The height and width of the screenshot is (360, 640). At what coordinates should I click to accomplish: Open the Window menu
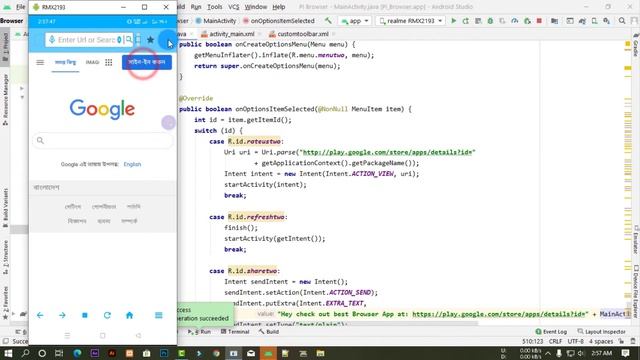click(256, 7)
